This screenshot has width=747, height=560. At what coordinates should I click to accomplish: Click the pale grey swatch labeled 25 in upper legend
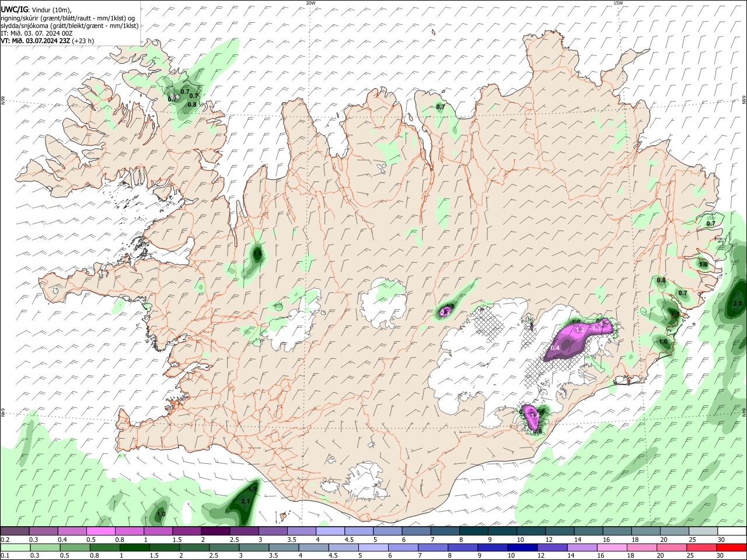click(x=703, y=531)
